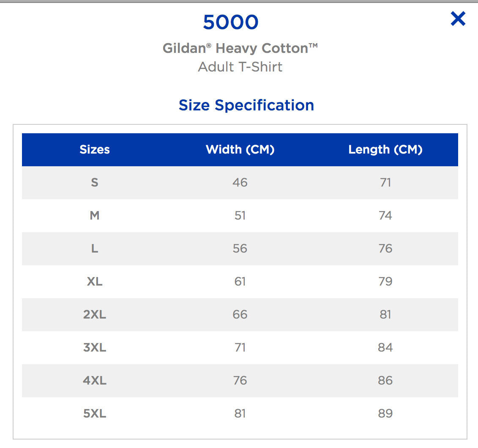Click the 5000 product number heading
Image resolution: width=478 pixels, height=448 pixels.
click(231, 22)
